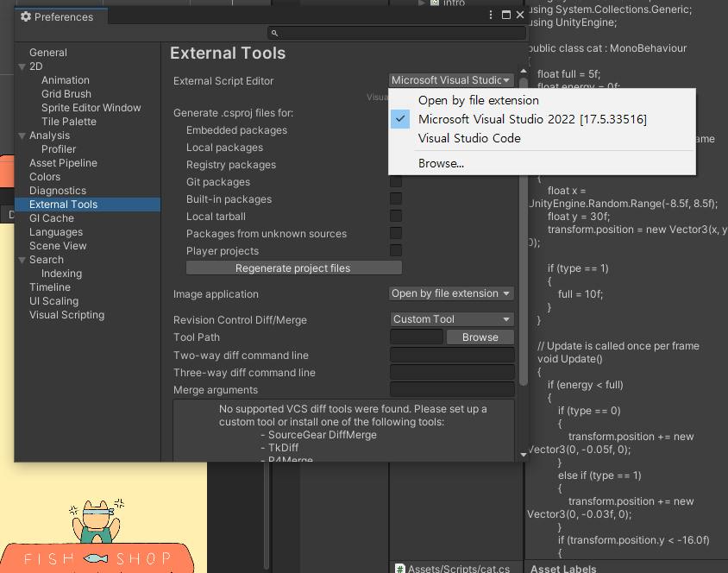Open External Script Editor dropdown

[x=451, y=80]
